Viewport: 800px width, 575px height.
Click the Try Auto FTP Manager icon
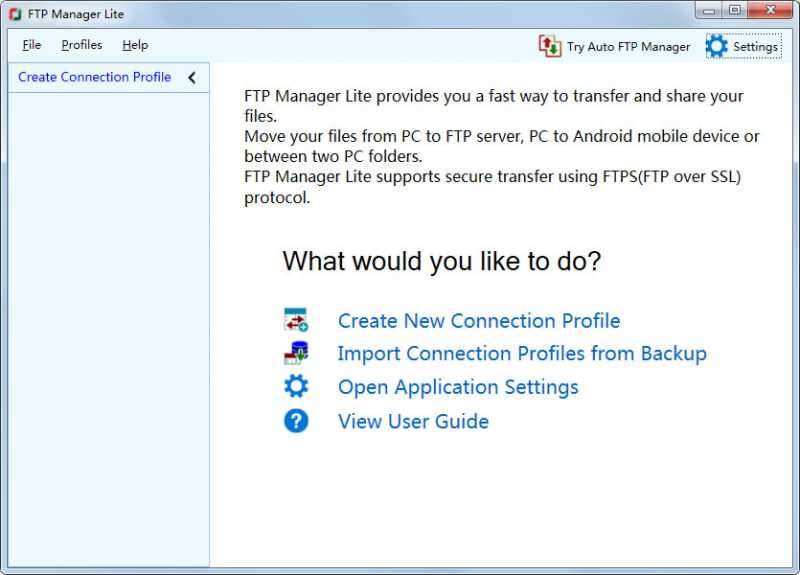click(x=550, y=46)
